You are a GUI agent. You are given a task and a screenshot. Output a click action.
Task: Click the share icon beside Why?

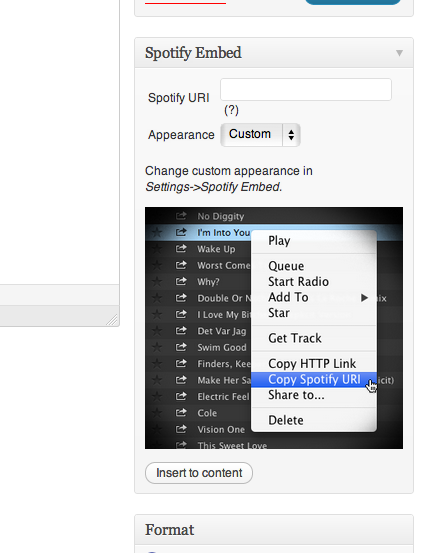(181, 281)
